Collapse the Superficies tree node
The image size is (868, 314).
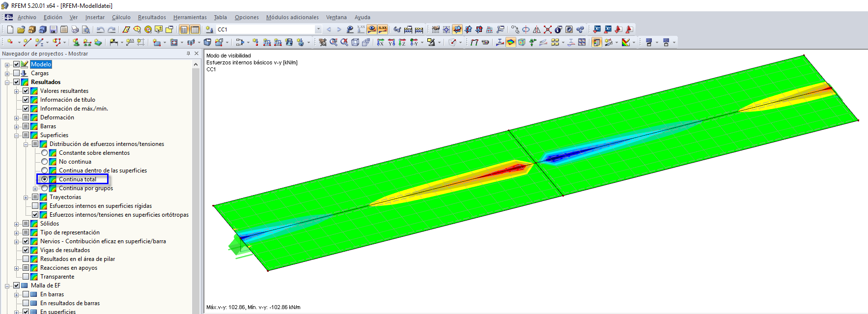[17, 135]
